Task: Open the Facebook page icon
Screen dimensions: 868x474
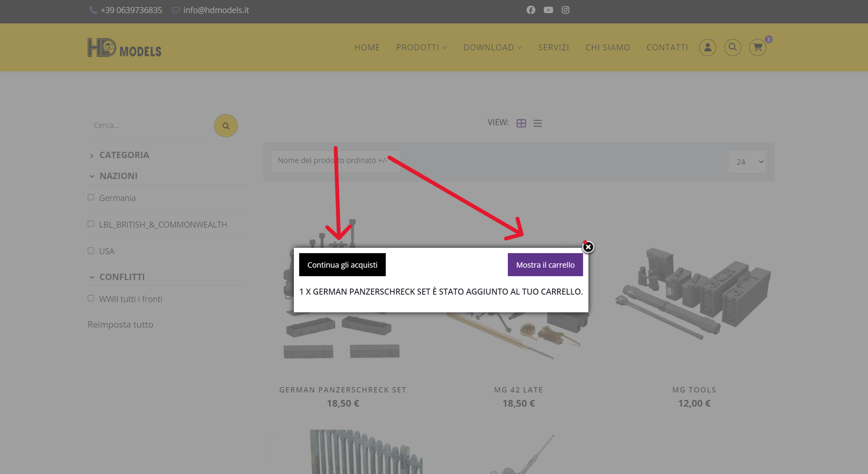Action: (x=531, y=10)
